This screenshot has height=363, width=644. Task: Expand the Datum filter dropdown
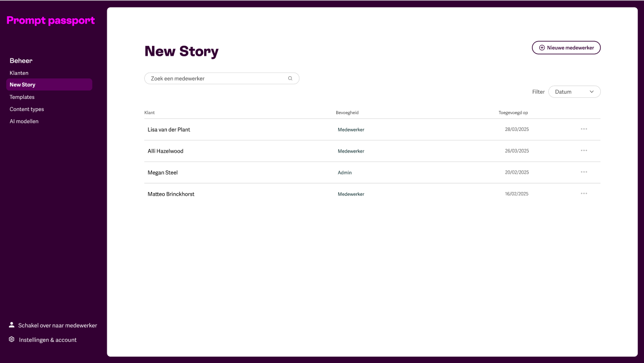pyautogui.click(x=573, y=92)
